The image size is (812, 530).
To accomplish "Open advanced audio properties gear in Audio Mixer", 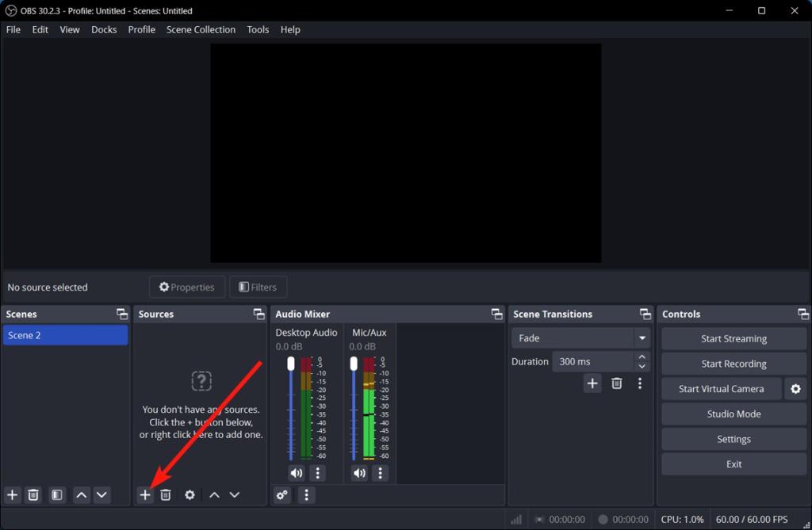I will pyautogui.click(x=282, y=494).
